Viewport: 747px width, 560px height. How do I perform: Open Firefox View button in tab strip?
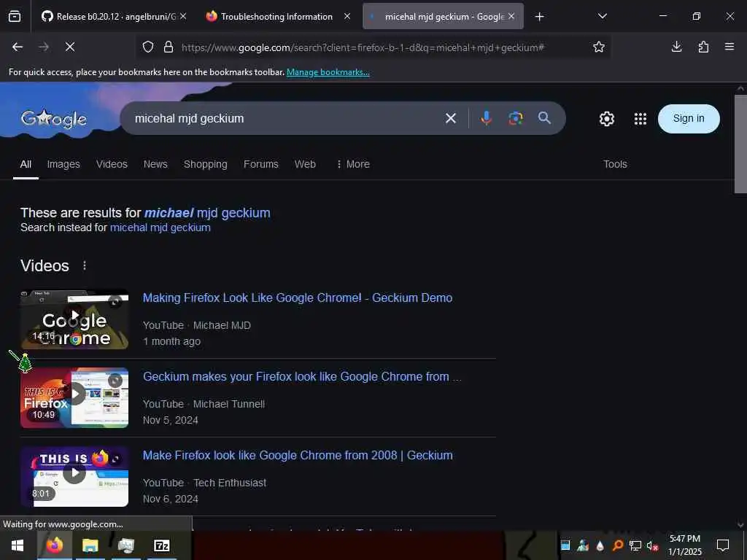pos(15,17)
